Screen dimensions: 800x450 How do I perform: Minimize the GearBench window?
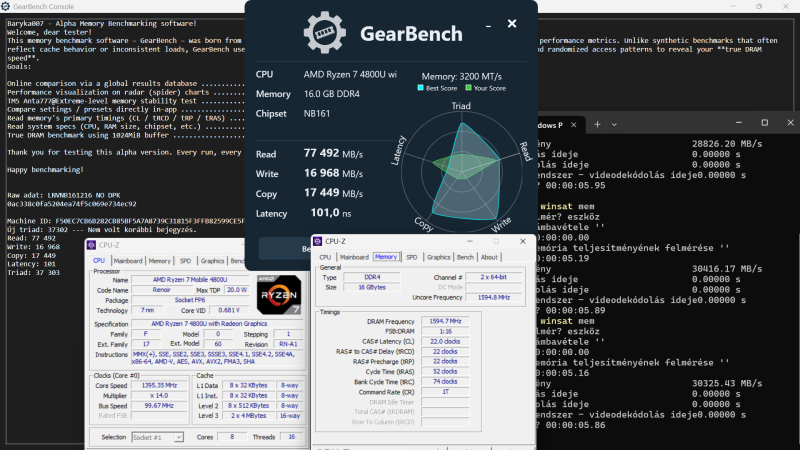488,24
